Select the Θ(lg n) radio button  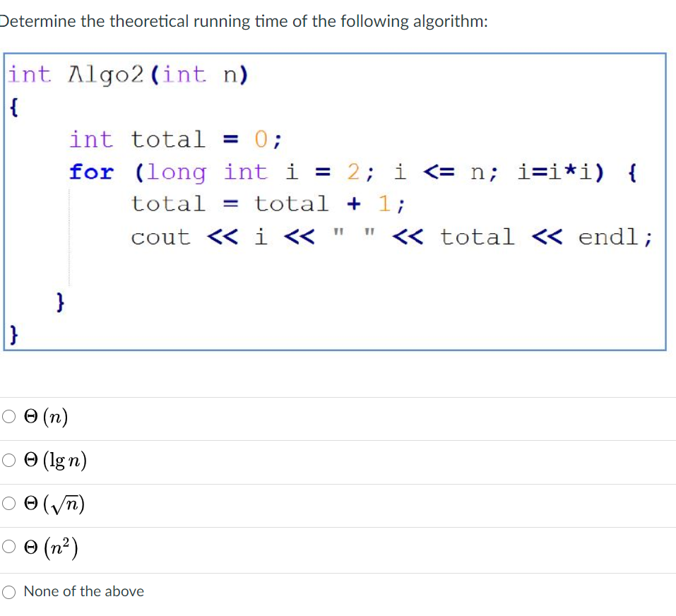[x=8, y=460]
